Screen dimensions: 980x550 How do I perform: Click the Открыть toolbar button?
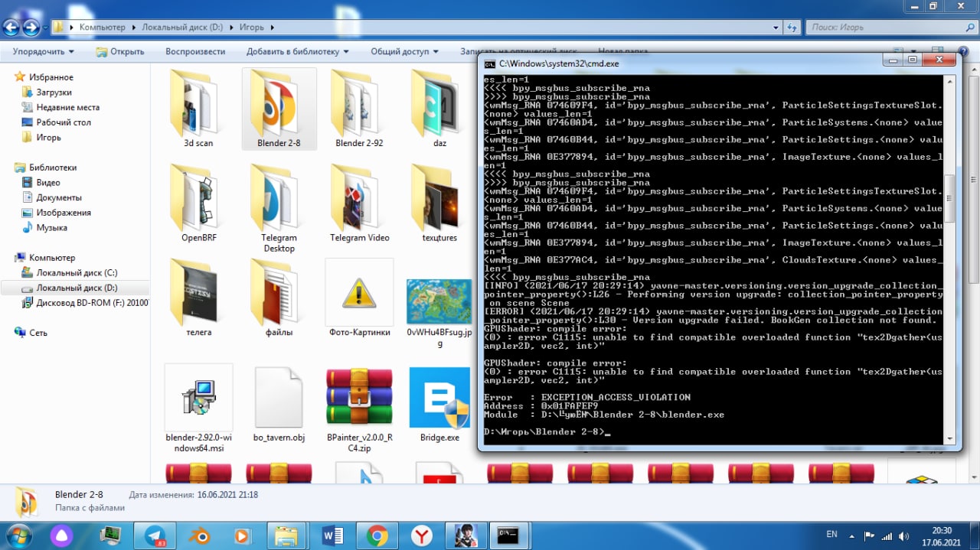(x=120, y=51)
